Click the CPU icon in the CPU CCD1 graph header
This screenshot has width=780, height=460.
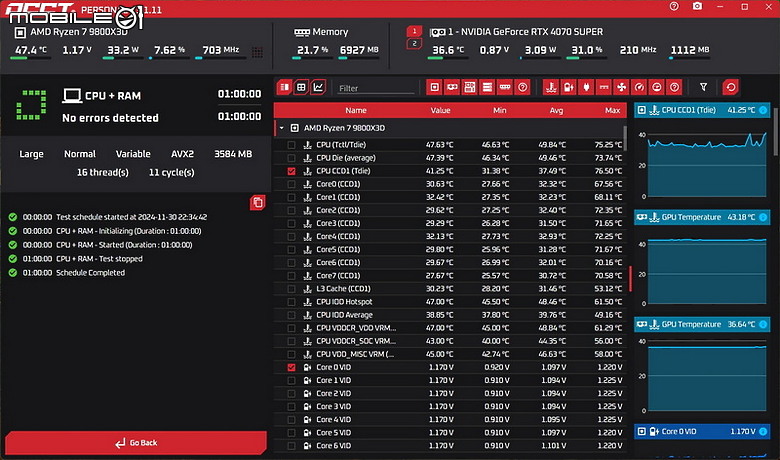[x=642, y=110]
